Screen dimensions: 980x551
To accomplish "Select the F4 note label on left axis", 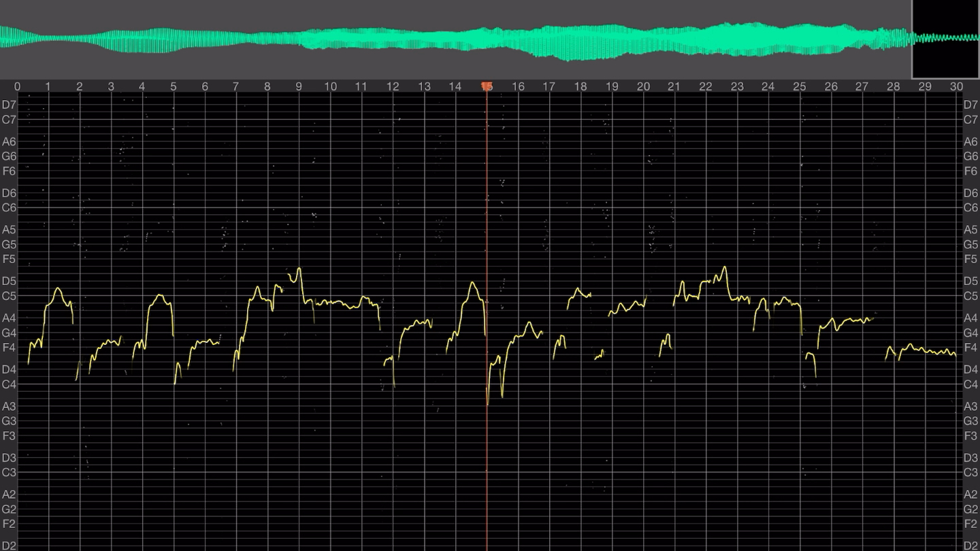I will tap(9, 348).
